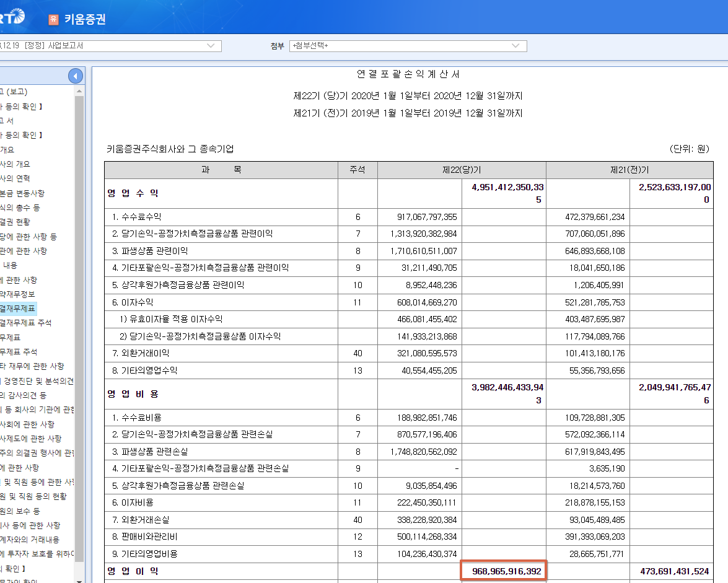Viewport: 728px width, 583px height.
Task: Click the 과 목 column header
Action: click(221, 170)
